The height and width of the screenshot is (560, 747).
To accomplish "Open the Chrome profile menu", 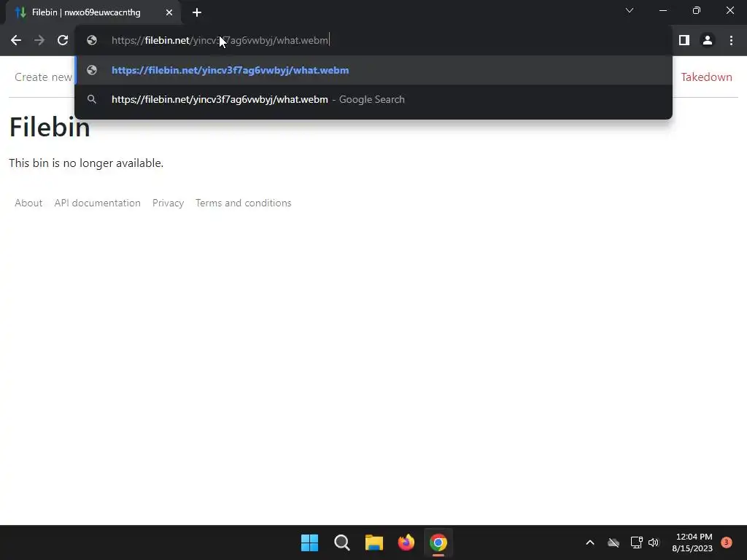I will 708,41.
